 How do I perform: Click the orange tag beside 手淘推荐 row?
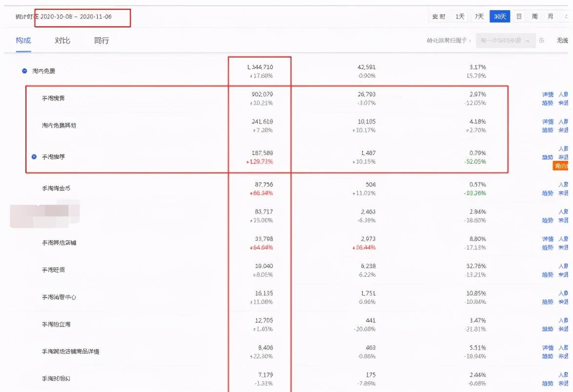click(561, 167)
